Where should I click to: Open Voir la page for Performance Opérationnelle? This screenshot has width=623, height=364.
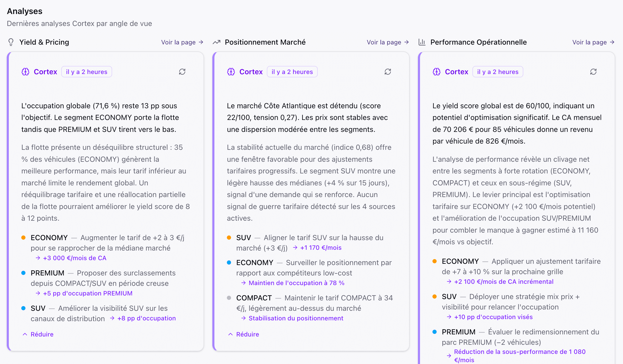click(593, 42)
